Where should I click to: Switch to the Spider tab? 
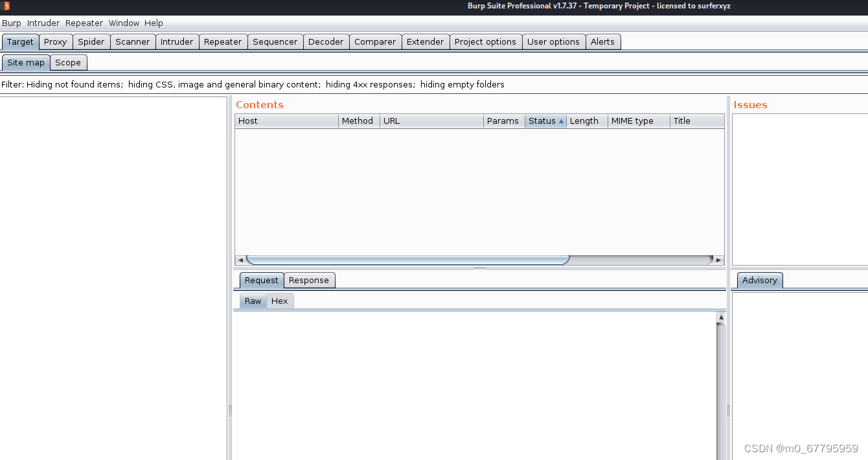(x=91, y=41)
